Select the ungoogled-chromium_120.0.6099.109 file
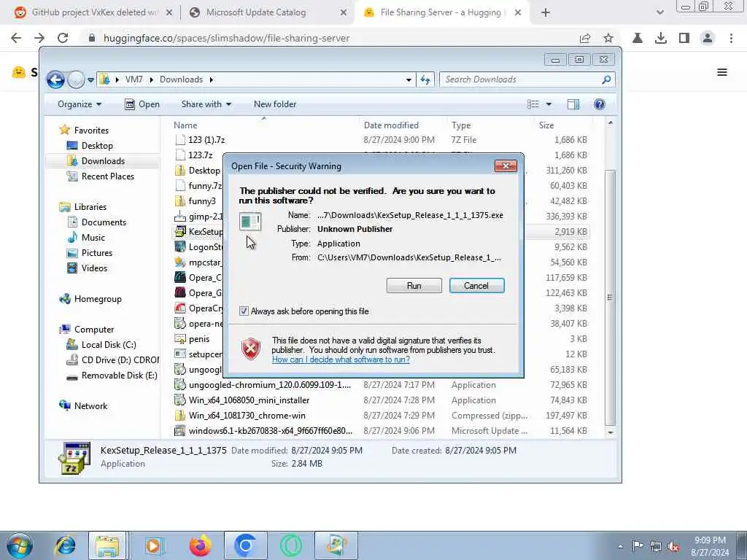Screen dimensions: 747x560 (x=269, y=385)
